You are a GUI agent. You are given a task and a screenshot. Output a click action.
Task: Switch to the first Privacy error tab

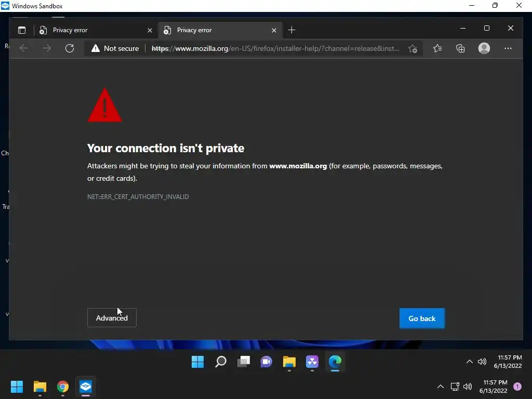click(96, 30)
